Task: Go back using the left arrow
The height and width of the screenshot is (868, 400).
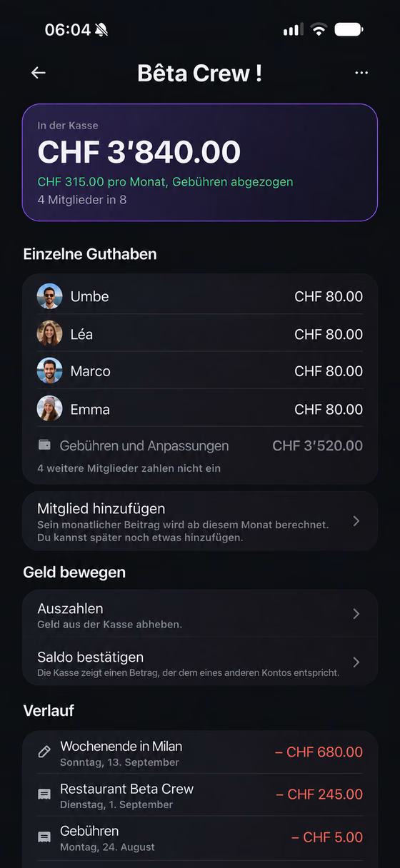Action: [39, 73]
